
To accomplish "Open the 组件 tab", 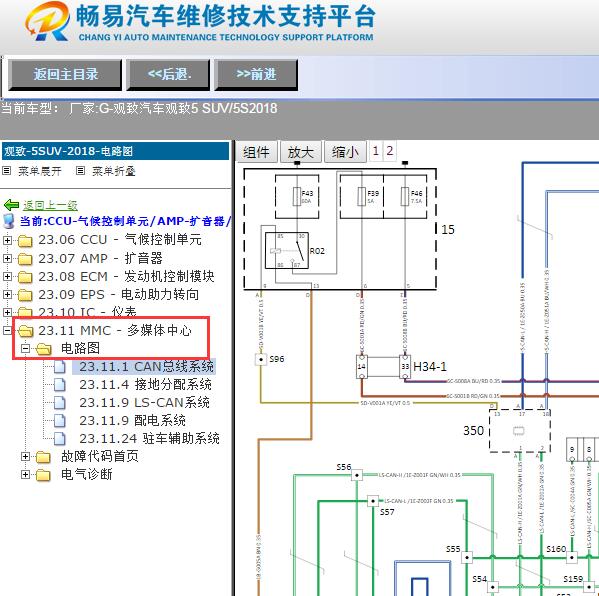I will [256, 152].
